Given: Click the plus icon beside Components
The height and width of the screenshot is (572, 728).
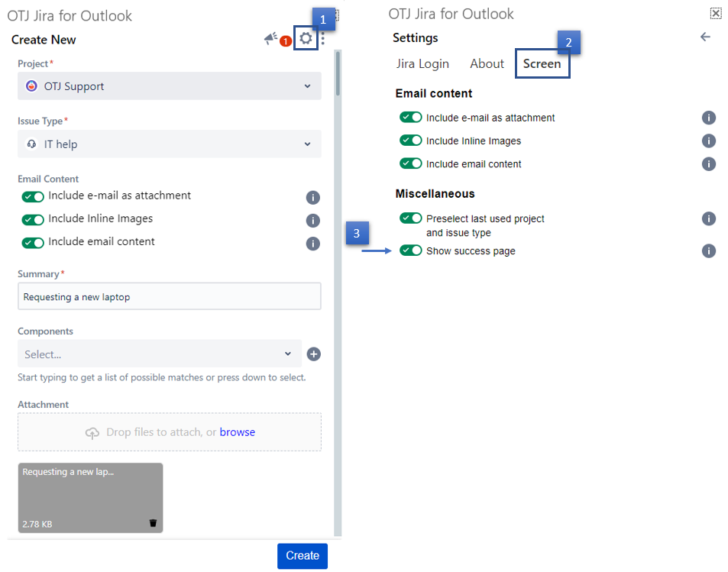Looking at the screenshot, I should (313, 354).
